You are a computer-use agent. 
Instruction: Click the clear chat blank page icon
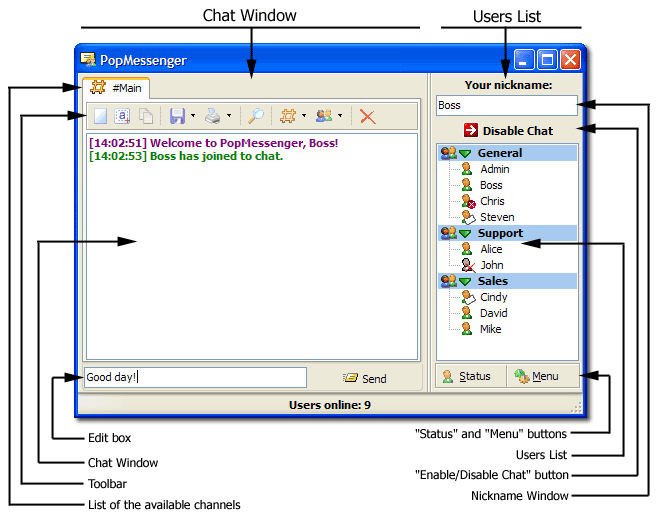100,116
